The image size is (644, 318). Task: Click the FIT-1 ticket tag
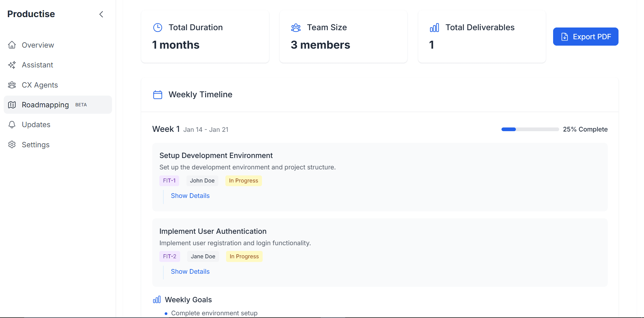[169, 181]
